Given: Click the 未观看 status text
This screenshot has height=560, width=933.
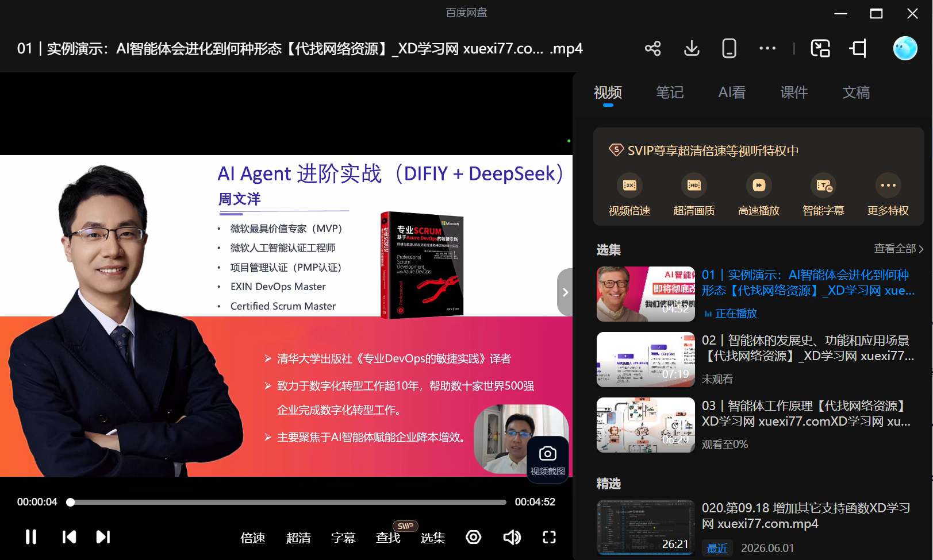Looking at the screenshot, I should 717,379.
